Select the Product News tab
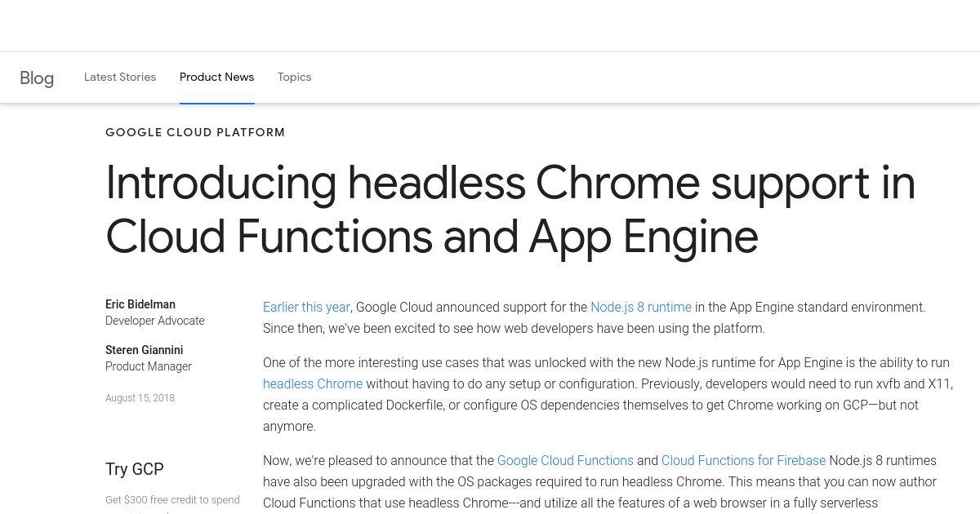 (217, 77)
